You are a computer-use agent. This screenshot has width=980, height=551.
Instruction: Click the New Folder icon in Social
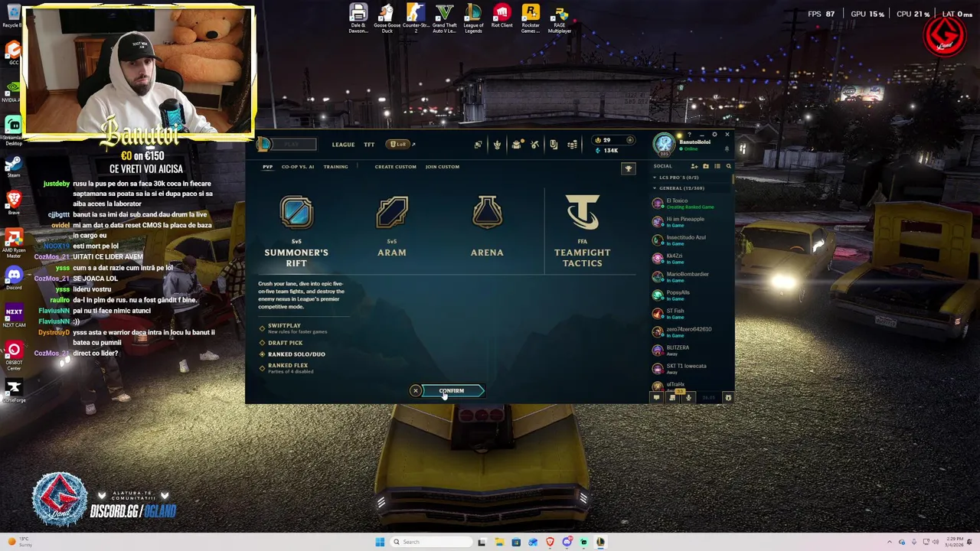pyautogui.click(x=706, y=166)
